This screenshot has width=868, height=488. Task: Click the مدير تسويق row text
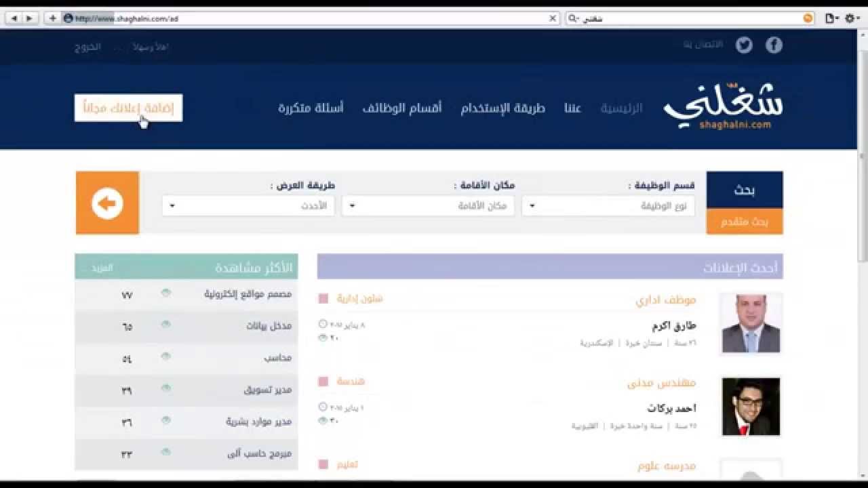[x=268, y=390]
